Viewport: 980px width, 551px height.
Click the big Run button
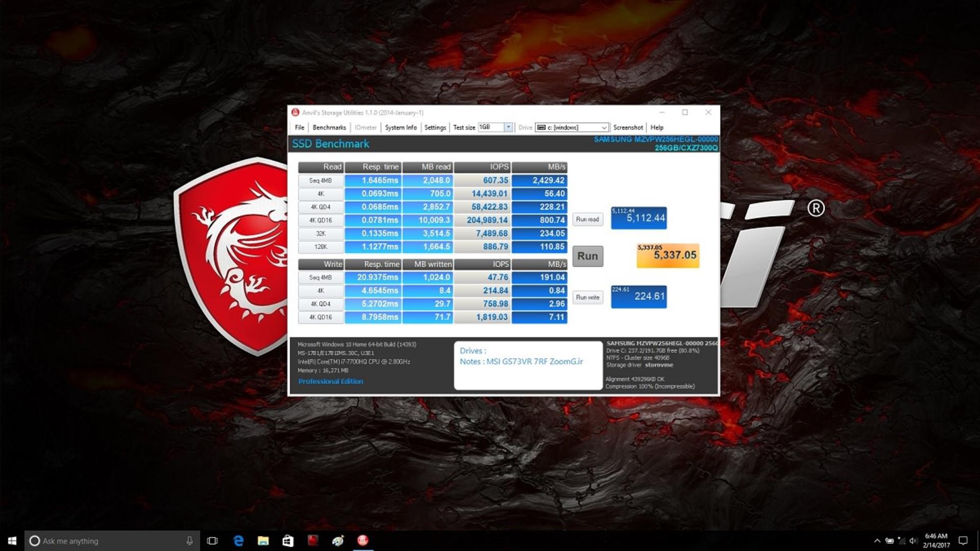[x=587, y=256]
